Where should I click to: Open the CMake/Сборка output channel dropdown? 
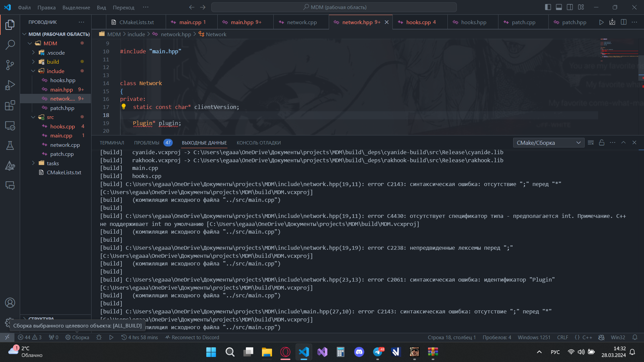(548, 143)
